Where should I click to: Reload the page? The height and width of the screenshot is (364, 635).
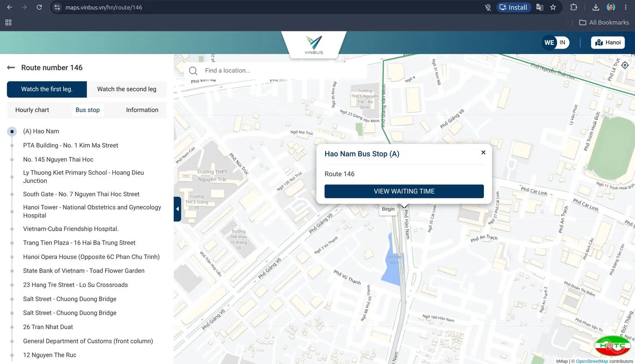[39, 7]
